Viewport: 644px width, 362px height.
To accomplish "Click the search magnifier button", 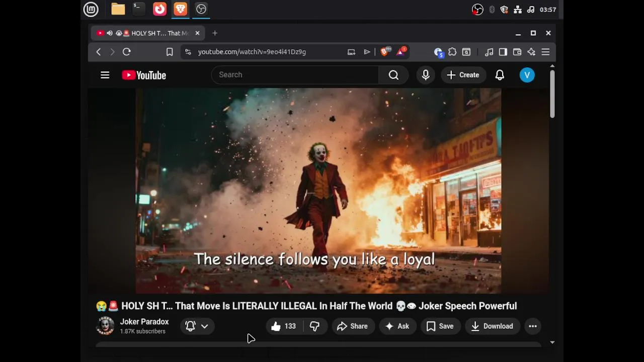I will coord(393,75).
